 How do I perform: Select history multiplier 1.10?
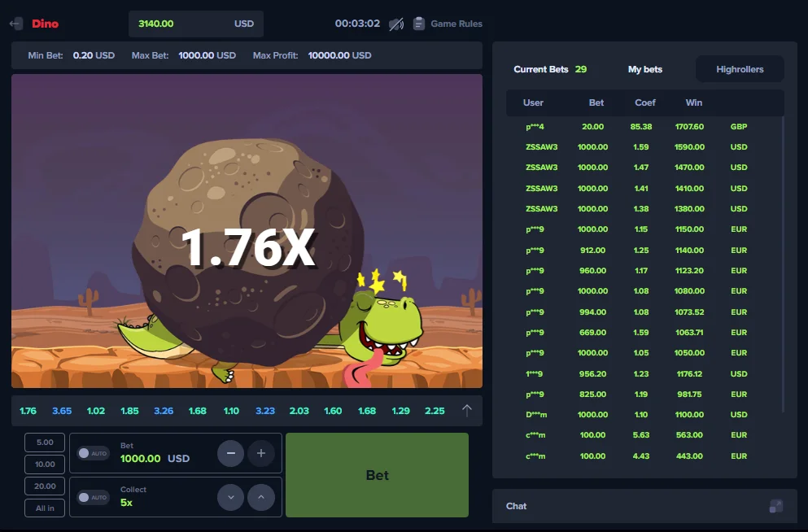[x=231, y=411]
